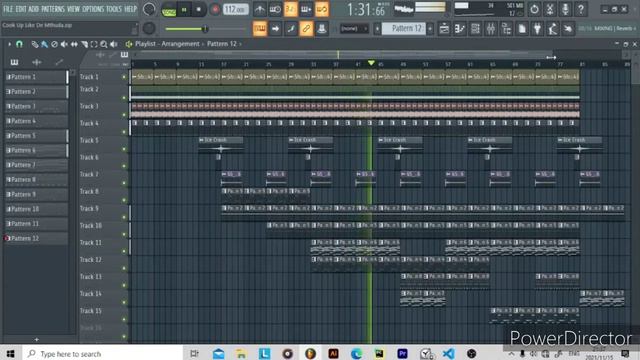This screenshot has width=640, height=360.
Task: Toggle wait for input before recording
Action: click(x=275, y=9)
